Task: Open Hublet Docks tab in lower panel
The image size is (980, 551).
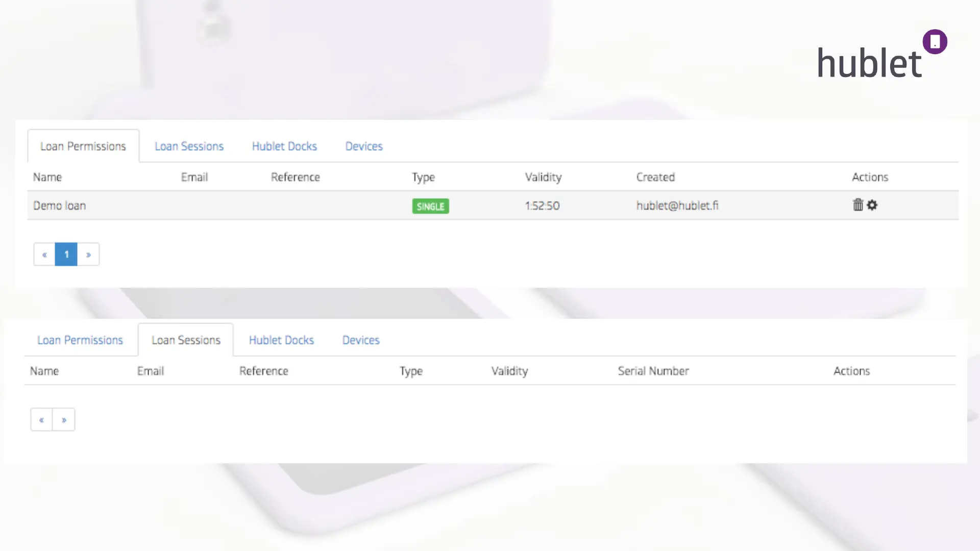Action: click(x=281, y=340)
